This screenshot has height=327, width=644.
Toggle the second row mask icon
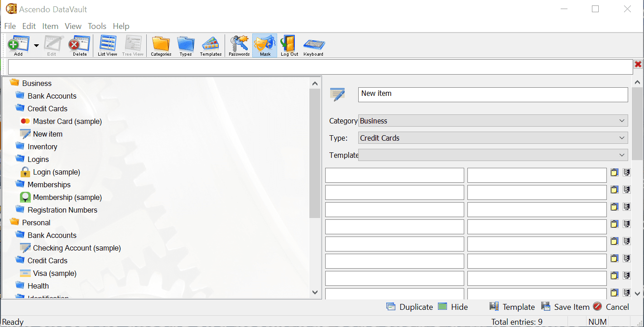[x=627, y=190]
